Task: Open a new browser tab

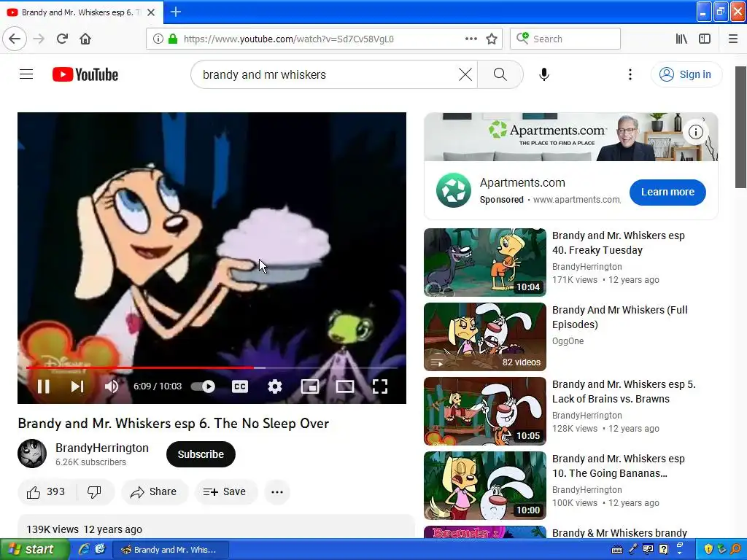Action: tap(175, 12)
